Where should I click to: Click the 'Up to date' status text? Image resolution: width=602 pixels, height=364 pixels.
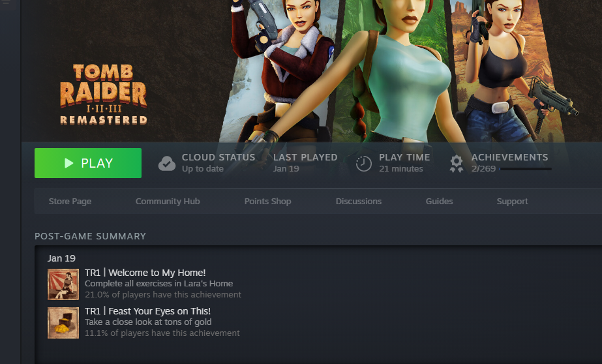pyautogui.click(x=203, y=168)
